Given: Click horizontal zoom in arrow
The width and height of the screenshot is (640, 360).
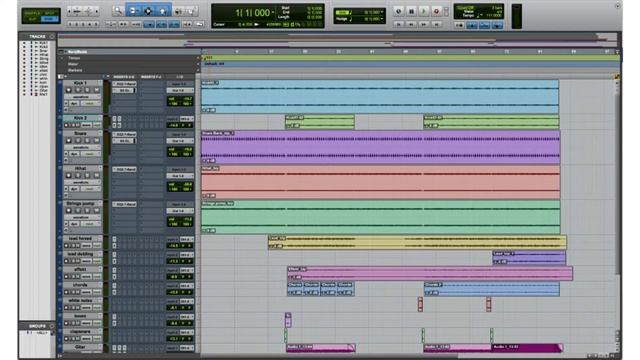Looking at the screenshot, I should point(96,11).
